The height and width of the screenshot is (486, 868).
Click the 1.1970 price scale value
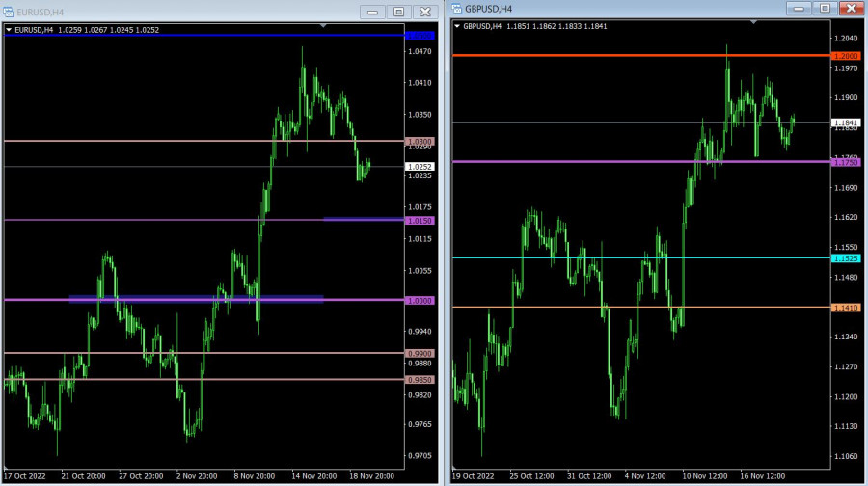click(846, 68)
